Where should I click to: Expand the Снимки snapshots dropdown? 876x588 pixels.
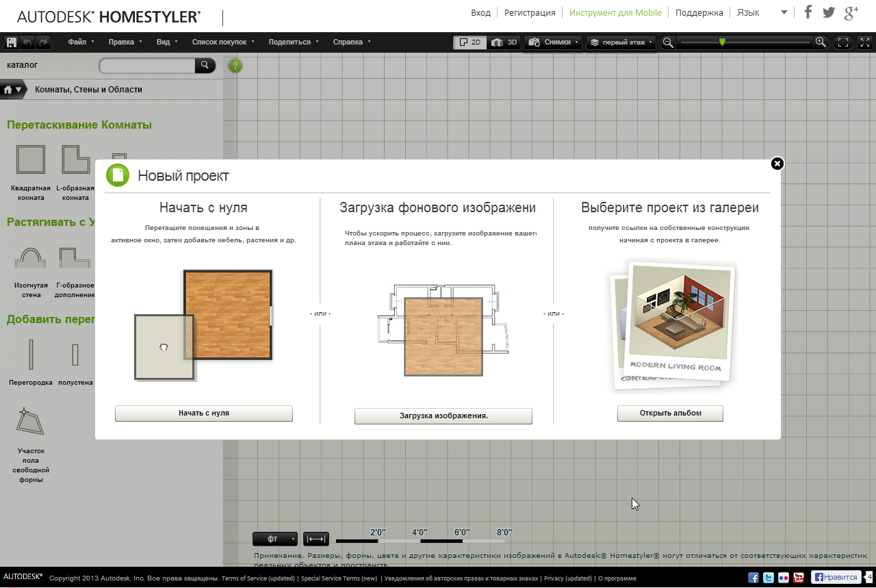[553, 42]
